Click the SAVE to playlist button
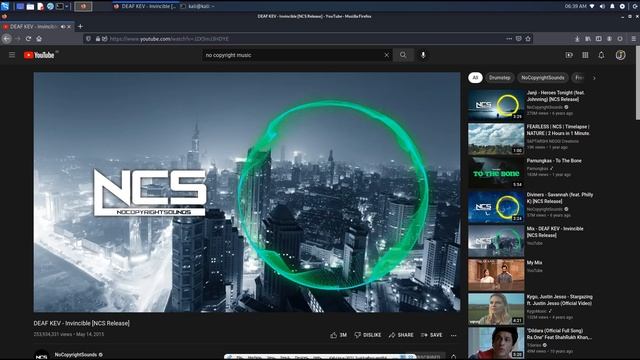 [x=431, y=335]
